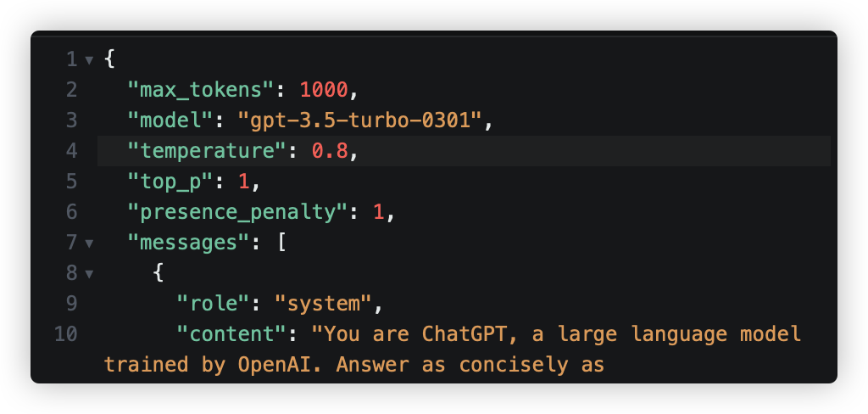Click line number 4 in the gutter
Screen dimensions: 868x414
71,151
